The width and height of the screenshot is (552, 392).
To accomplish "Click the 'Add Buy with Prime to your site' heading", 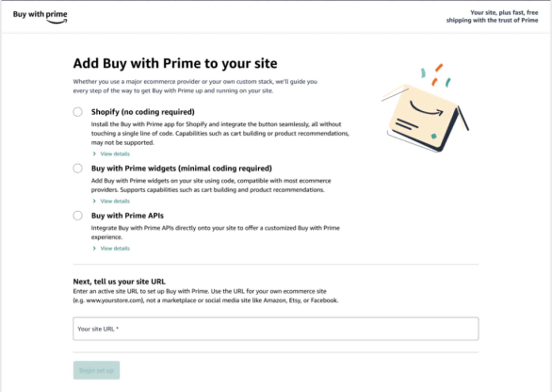I will (x=175, y=64).
